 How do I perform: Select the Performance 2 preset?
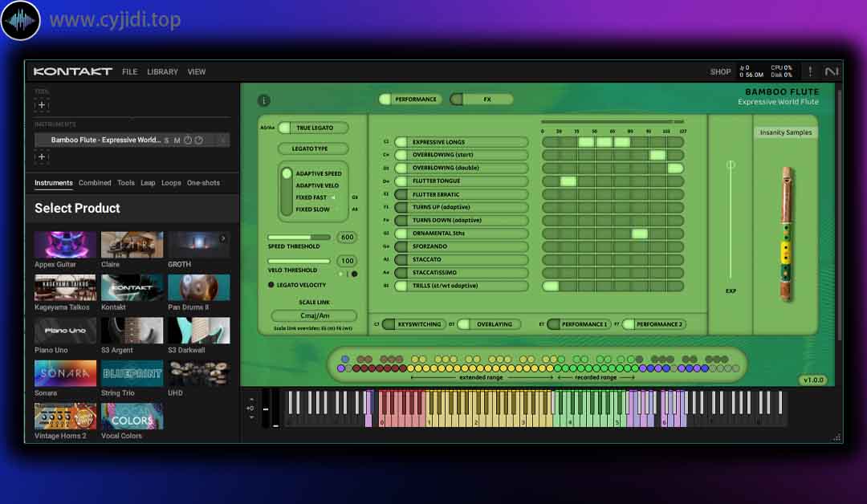pyautogui.click(x=653, y=324)
